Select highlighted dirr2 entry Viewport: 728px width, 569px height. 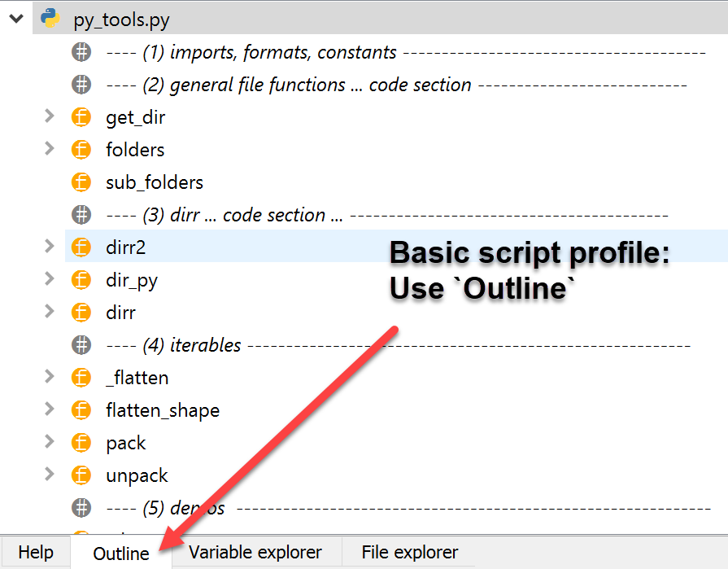[x=396, y=246]
